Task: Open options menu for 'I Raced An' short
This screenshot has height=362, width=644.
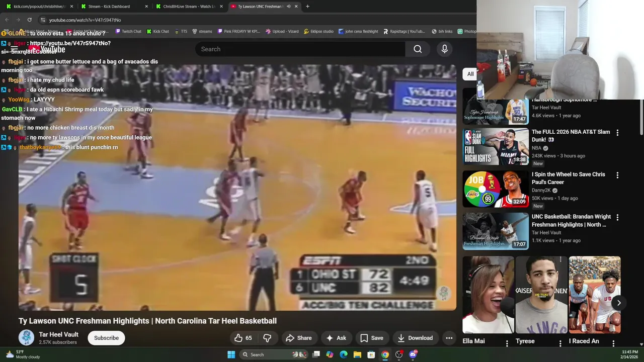Action: coord(613,343)
